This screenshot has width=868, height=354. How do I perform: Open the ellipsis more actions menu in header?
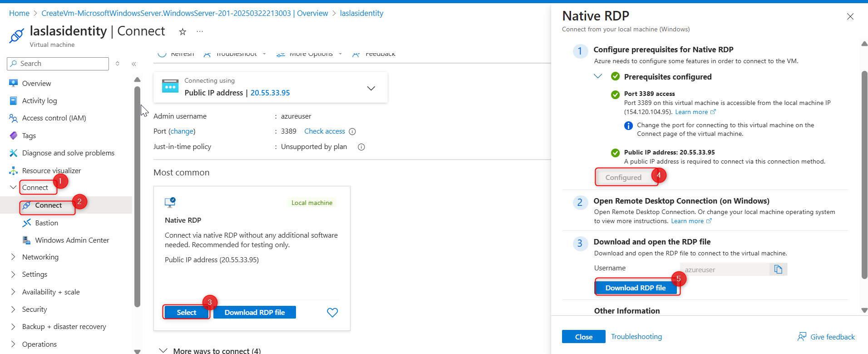pos(200,31)
